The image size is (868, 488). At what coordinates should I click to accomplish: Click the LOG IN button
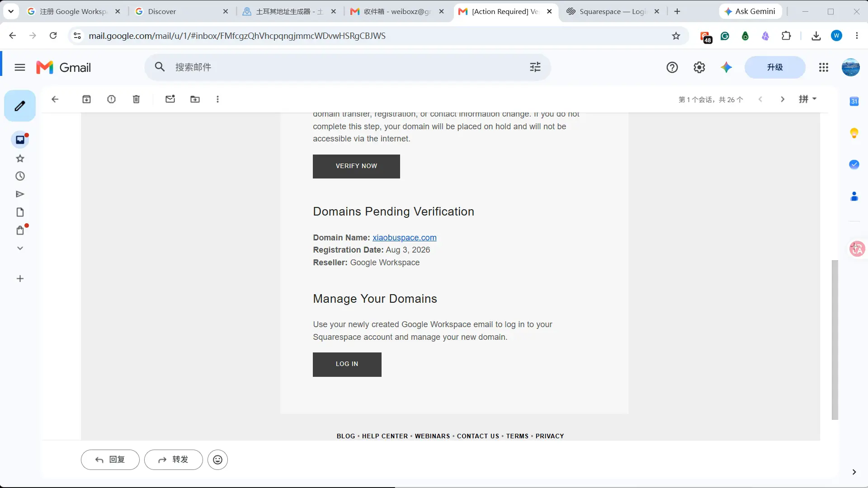[x=347, y=364]
